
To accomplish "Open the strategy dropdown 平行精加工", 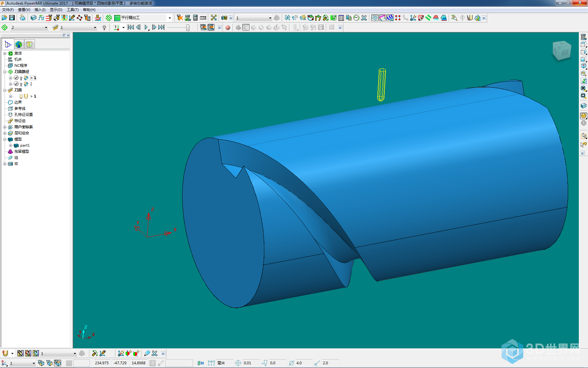I will (x=170, y=18).
